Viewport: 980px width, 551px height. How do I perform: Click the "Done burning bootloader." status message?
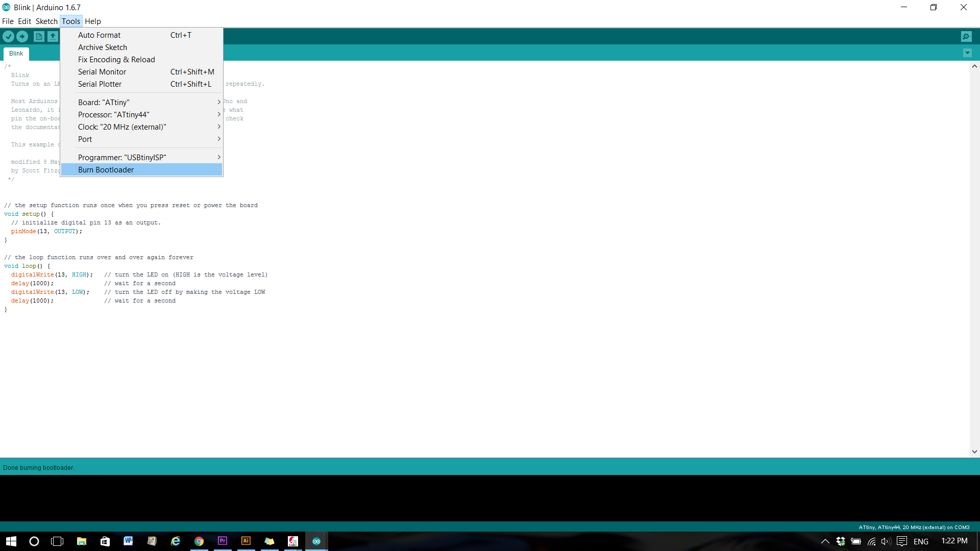[x=39, y=468]
